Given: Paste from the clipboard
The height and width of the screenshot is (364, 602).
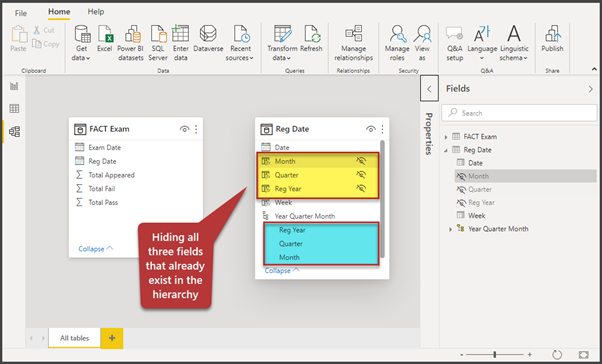Looking at the screenshot, I should click(18, 38).
